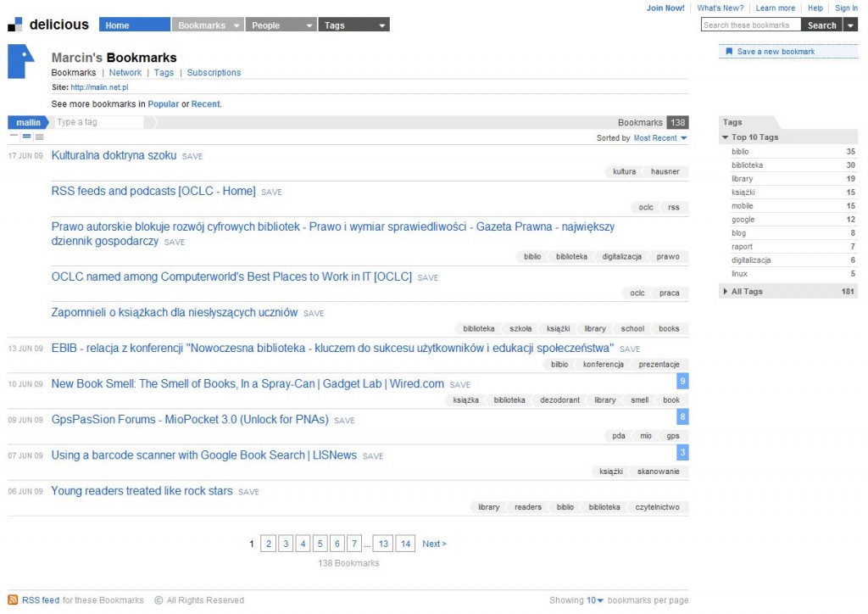
Task: Open the Help link
Action: click(815, 8)
